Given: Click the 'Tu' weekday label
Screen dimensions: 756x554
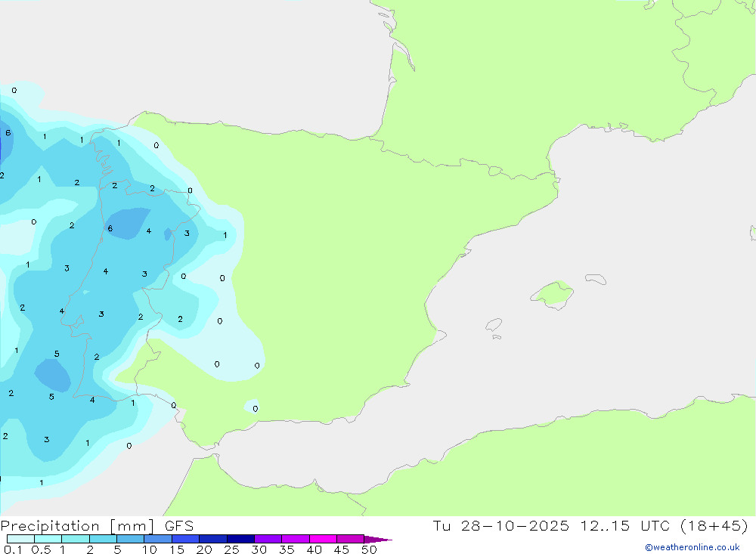Looking at the screenshot, I should 442,525.
